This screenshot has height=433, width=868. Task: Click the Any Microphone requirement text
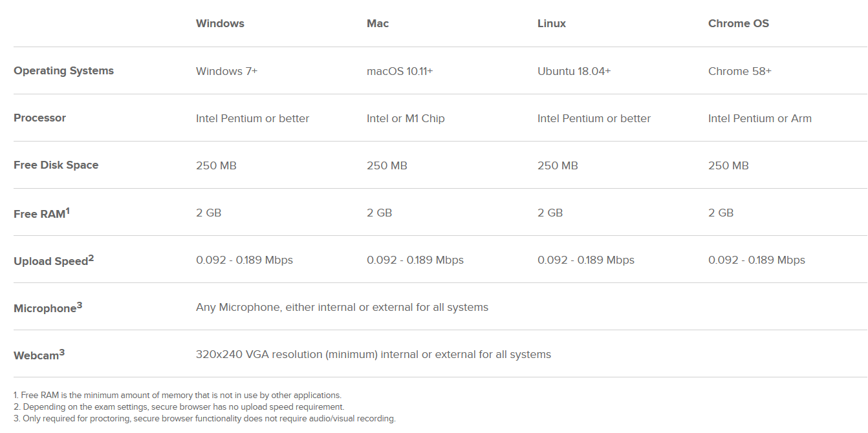click(342, 307)
